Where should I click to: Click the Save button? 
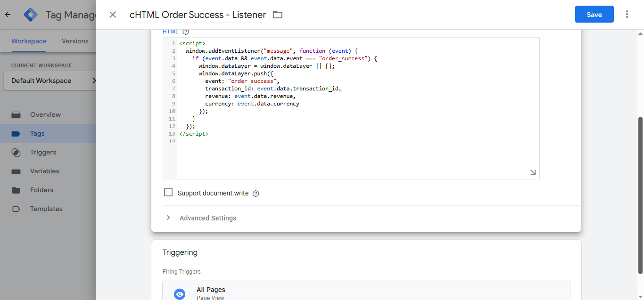click(594, 14)
